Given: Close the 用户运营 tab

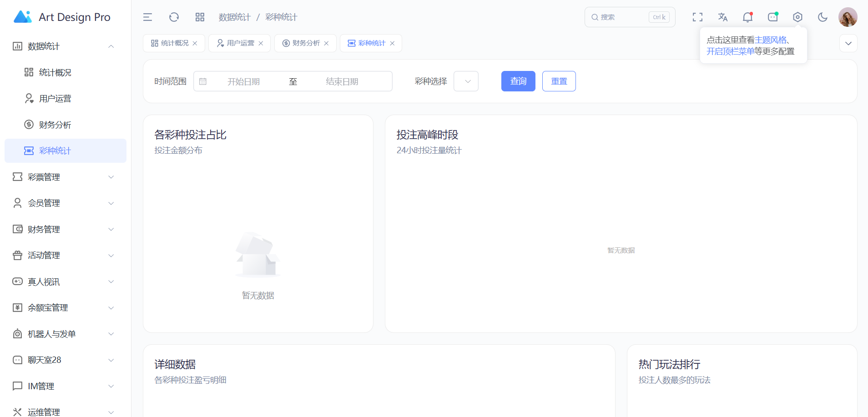Looking at the screenshot, I should pos(261,44).
